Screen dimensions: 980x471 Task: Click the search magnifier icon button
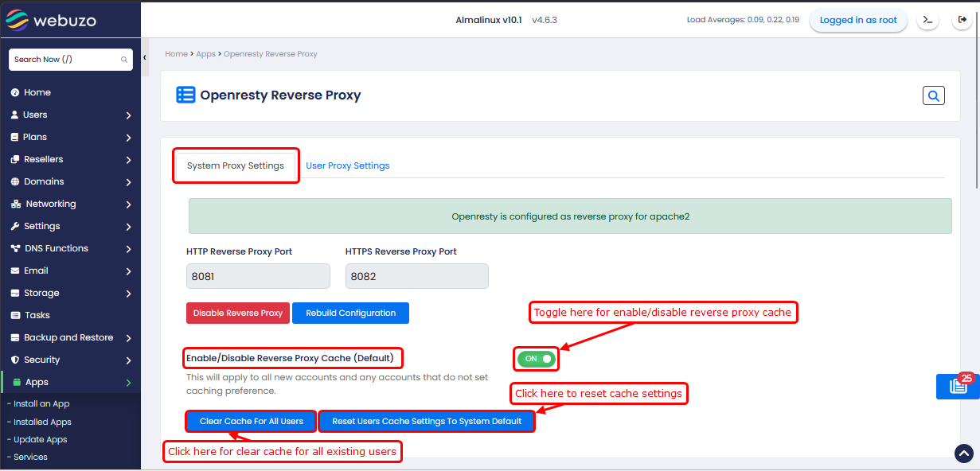[x=933, y=96]
